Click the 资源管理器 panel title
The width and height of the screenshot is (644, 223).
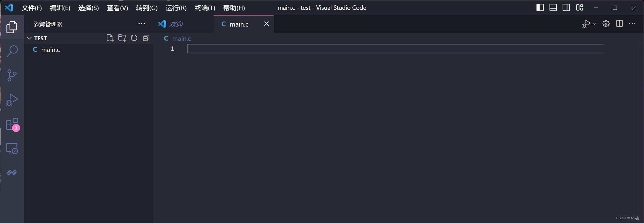click(48, 24)
